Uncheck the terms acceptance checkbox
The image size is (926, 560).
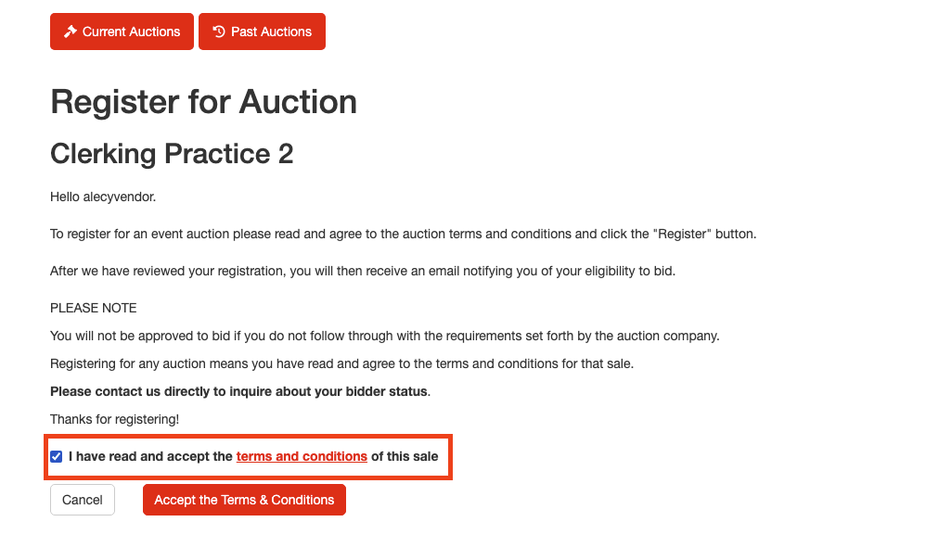click(x=56, y=457)
